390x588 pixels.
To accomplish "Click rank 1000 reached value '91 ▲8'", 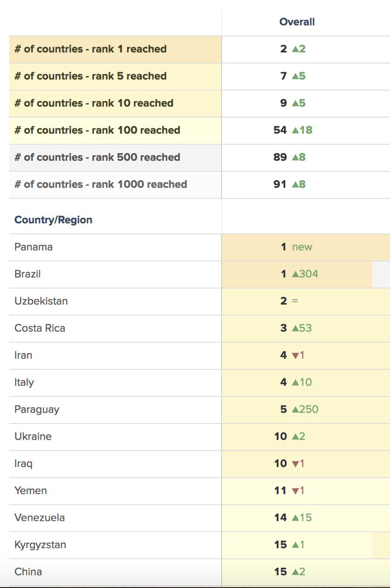I will coord(290,185).
